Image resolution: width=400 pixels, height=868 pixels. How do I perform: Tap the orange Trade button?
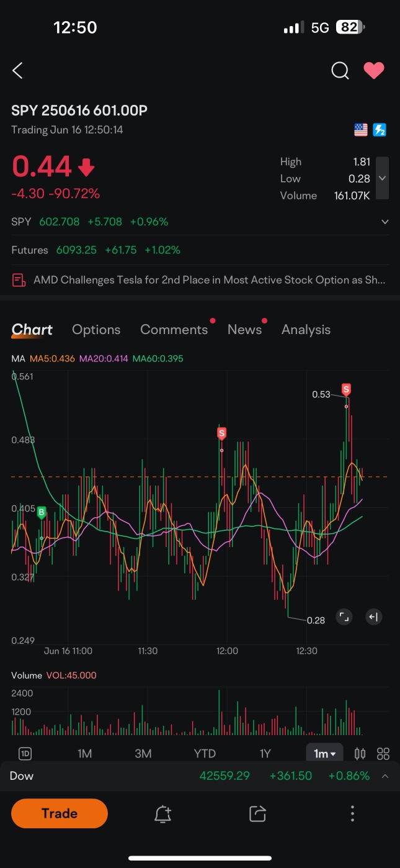coord(60,813)
